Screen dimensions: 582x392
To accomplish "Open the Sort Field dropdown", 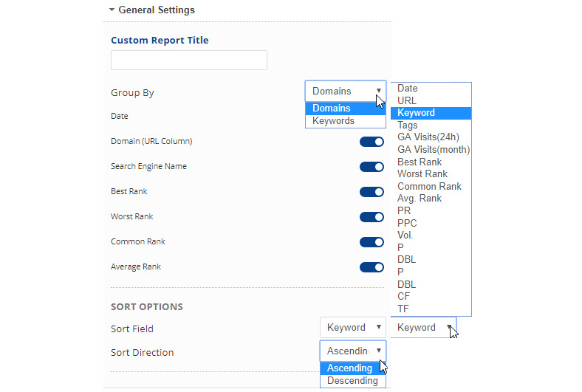I will coord(352,327).
